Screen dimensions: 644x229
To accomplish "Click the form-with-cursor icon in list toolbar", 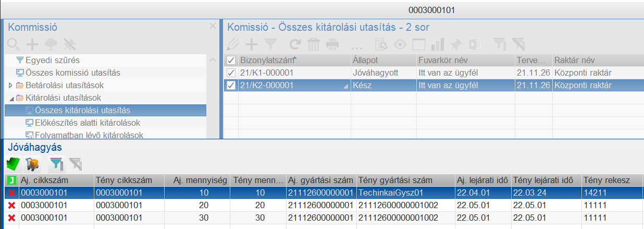I will click(x=382, y=44).
